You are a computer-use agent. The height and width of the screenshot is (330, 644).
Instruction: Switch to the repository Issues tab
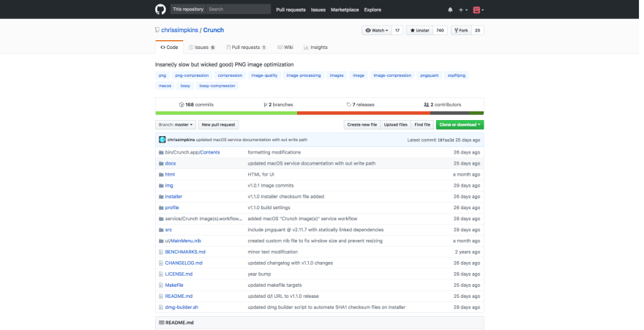(202, 48)
